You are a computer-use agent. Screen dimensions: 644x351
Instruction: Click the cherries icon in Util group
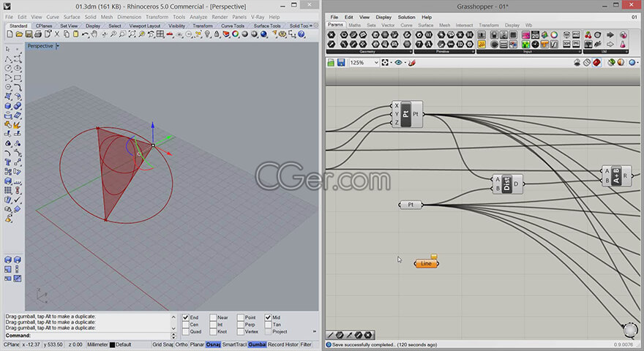click(588, 35)
